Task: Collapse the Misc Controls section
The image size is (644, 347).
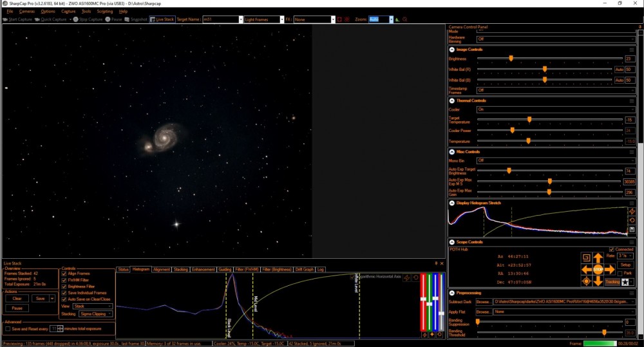Action: click(x=452, y=152)
